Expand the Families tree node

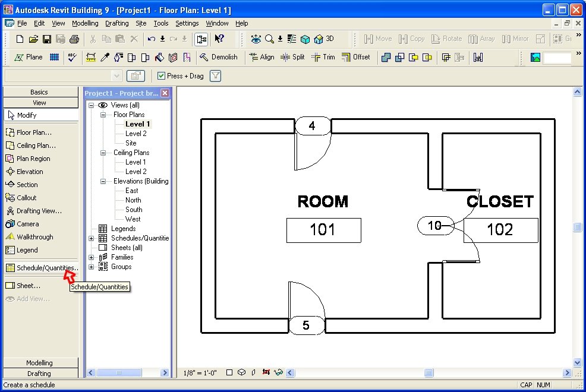[92, 257]
